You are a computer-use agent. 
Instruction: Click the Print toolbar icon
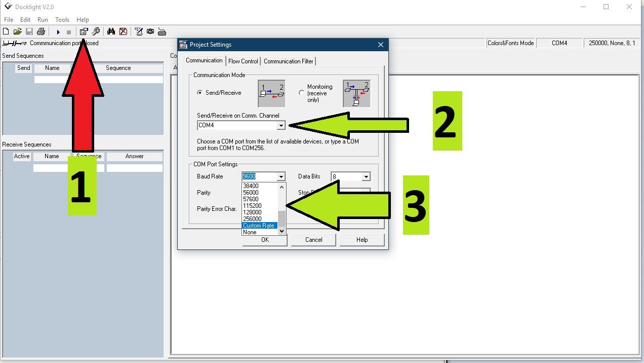[x=41, y=31]
